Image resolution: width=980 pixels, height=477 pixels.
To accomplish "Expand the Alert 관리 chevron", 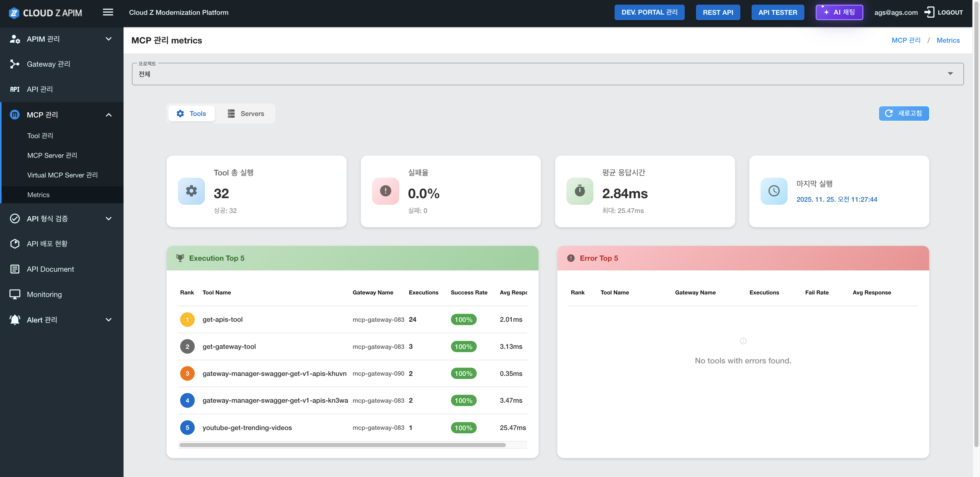I will (x=108, y=320).
